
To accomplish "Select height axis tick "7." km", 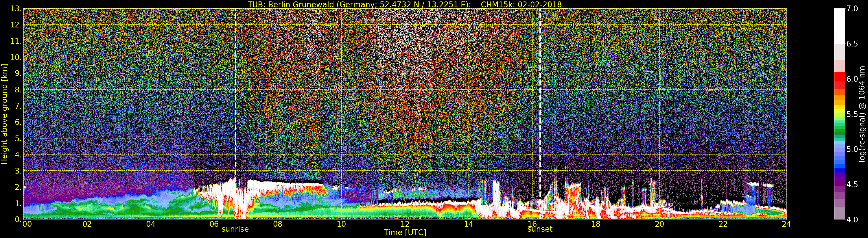I will [x=18, y=106].
